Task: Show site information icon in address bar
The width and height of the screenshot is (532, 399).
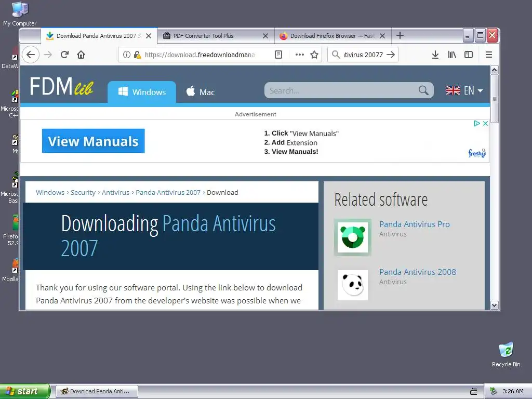Action: pyautogui.click(x=127, y=55)
